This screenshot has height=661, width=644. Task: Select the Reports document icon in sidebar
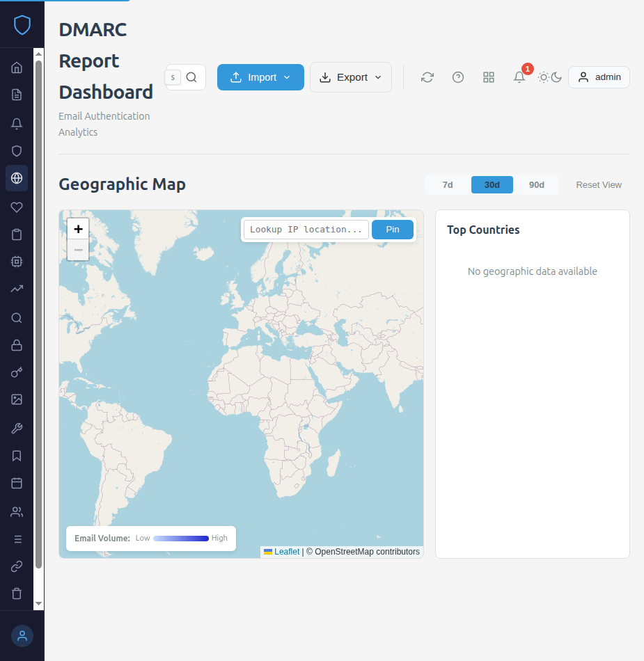17,95
